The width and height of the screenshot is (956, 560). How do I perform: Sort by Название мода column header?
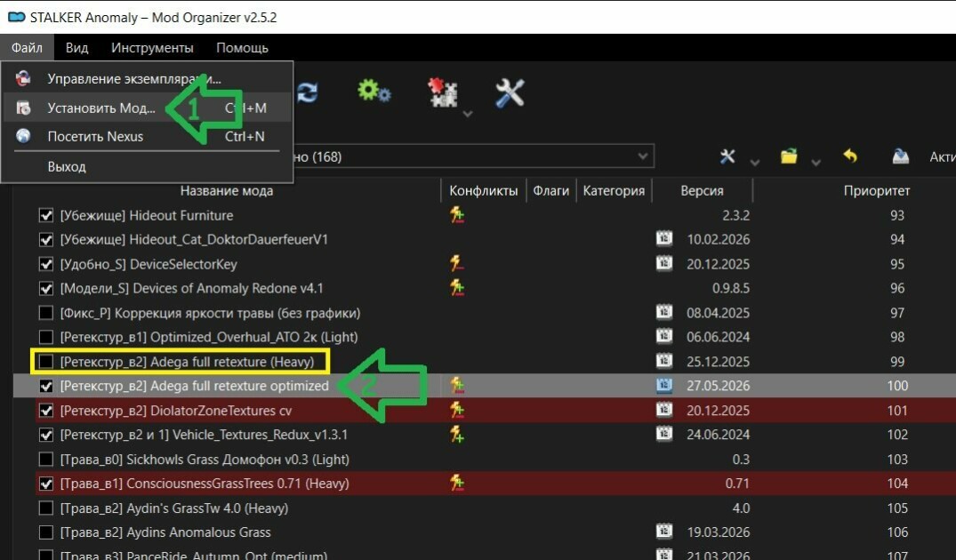pyautogui.click(x=226, y=191)
